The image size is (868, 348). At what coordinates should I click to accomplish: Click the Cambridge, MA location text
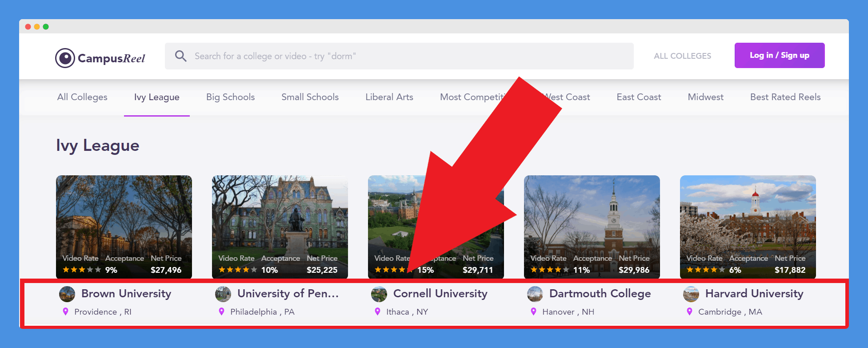point(730,312)
